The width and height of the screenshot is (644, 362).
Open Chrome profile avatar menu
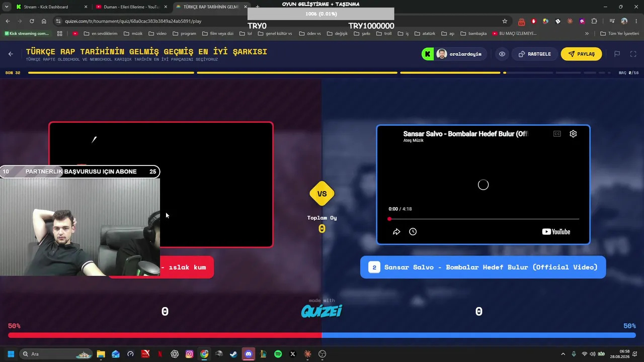[x=624, y=21]
